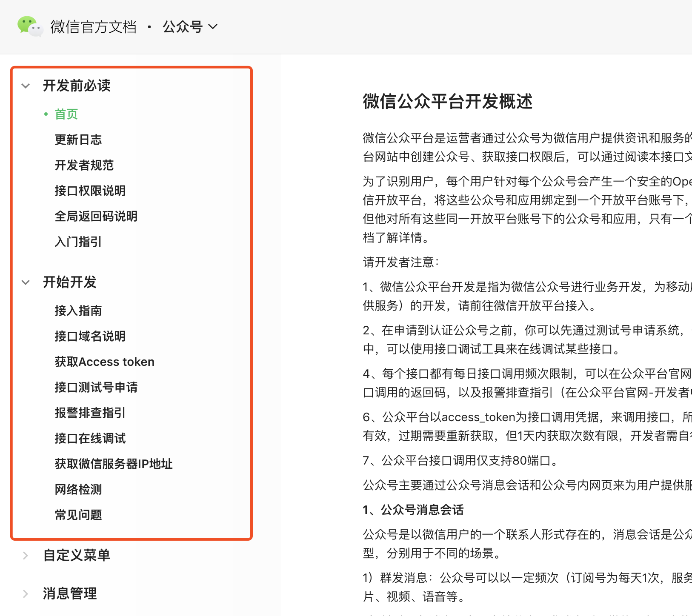This screenshot has height=616, width=692.
Task: Open 全局返回码说明 page
Action: tap(96, 216)
